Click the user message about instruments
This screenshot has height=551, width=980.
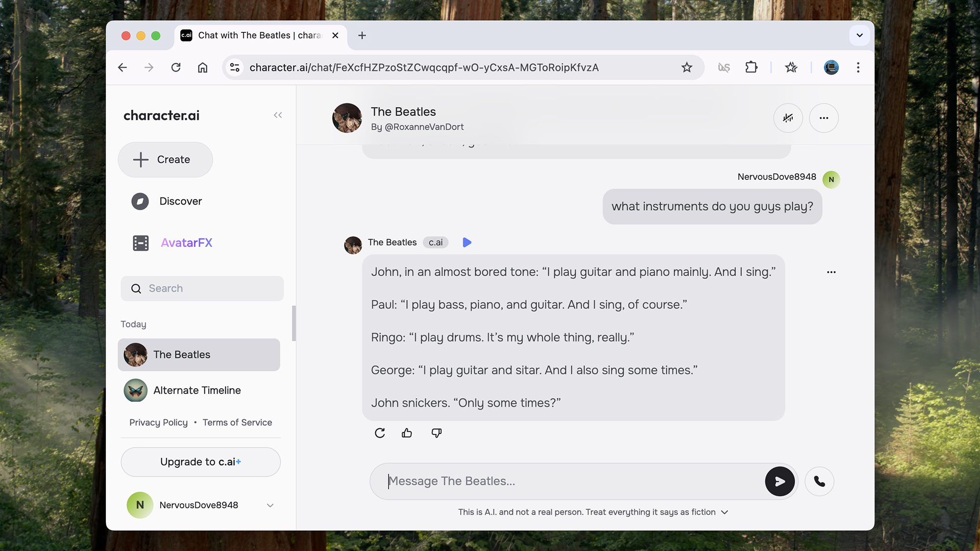[712, 207]
